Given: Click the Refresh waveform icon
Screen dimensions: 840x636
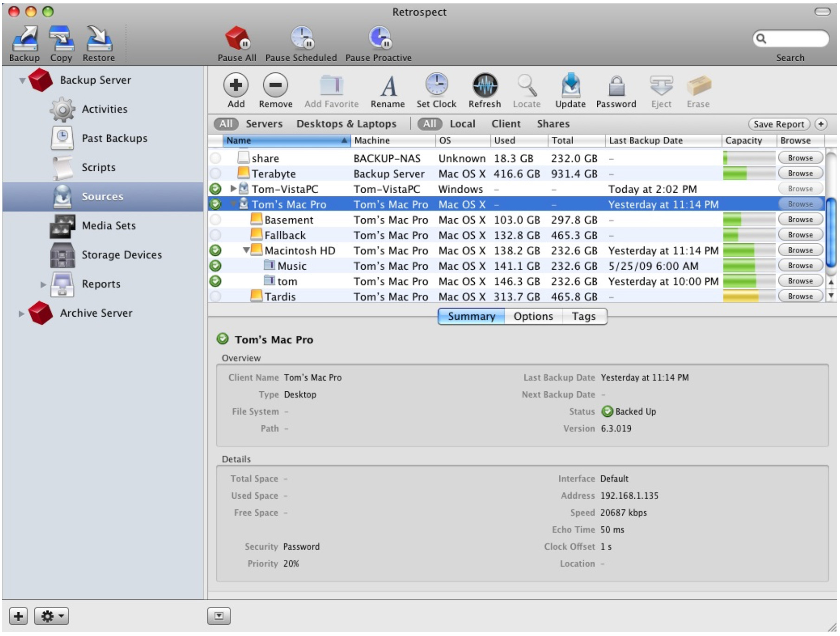Looking at the screenshot, I should pos(485,85).
